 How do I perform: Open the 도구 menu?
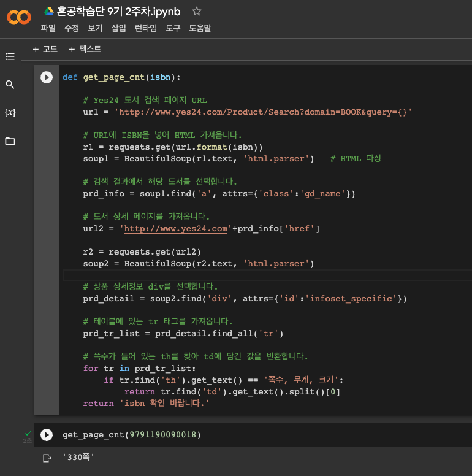[x=173, y=28]
